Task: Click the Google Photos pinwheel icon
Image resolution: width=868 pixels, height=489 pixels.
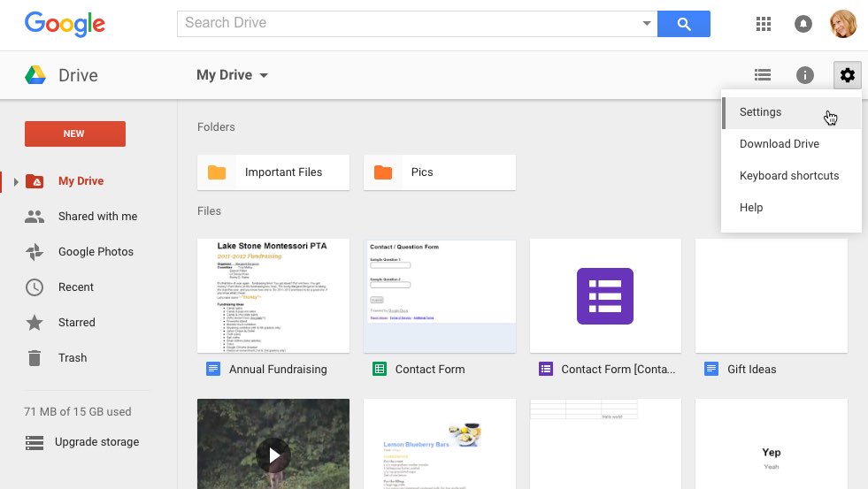Action: (35, 252)
